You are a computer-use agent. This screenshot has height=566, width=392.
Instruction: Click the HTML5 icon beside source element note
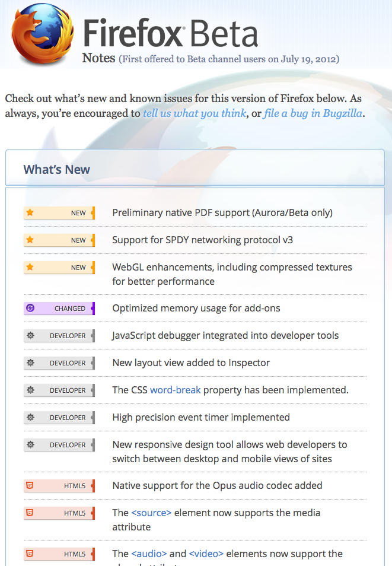[x=30, y=513]
